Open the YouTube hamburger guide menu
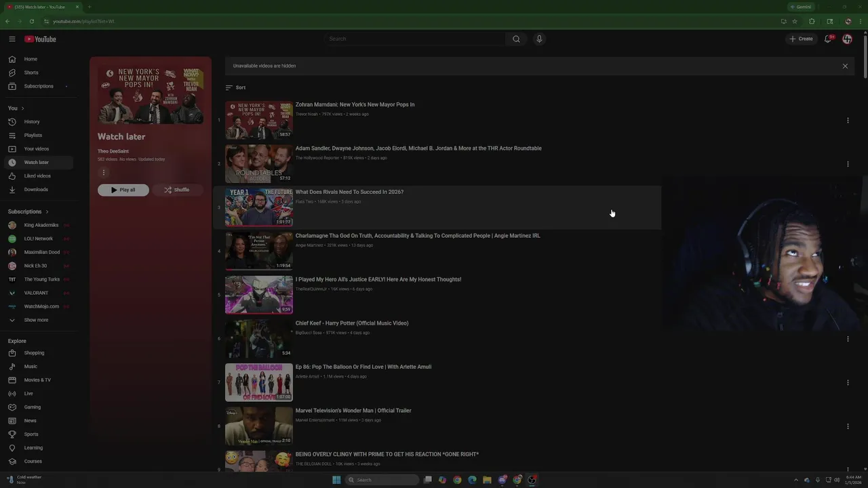The width and height of the screenshot is (868, 488). pos(12,39)
